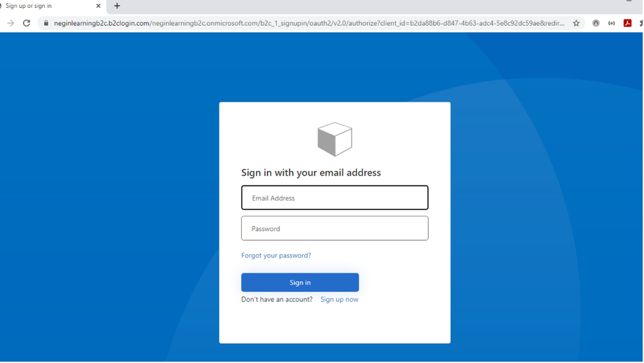The width and height of the screenshot is (644, 363).
Task: Click into the Password field
Action: (335, 228)
